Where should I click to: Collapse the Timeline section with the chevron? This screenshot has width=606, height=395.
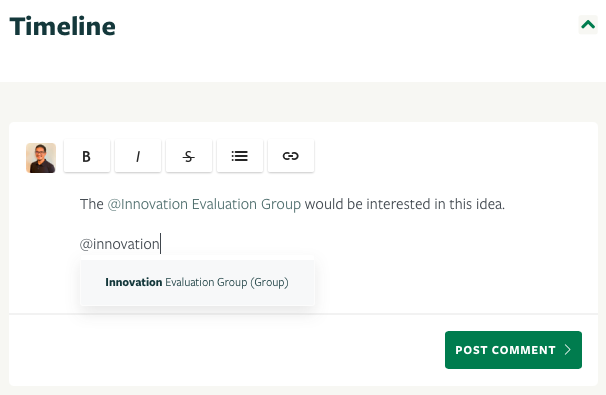[588, 25]
